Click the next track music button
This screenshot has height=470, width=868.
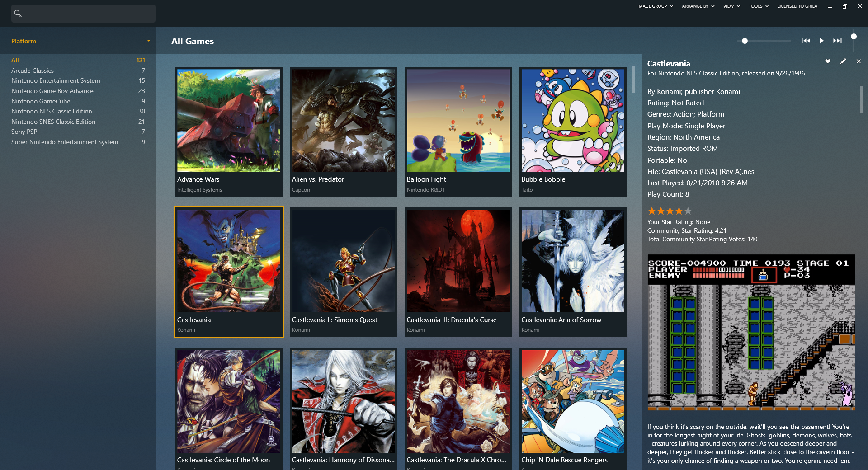click(x=837, y=41)
